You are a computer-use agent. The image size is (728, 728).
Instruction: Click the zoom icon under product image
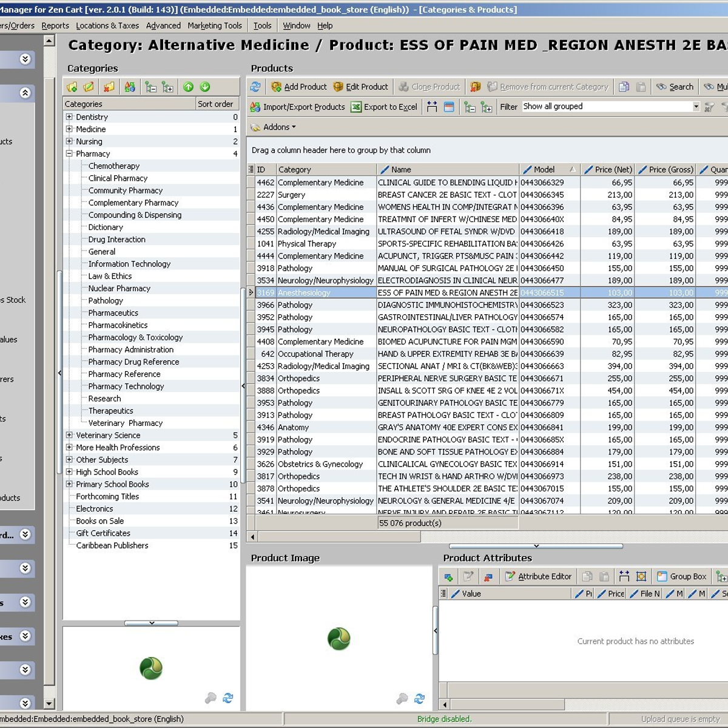[x=402, y=699]
